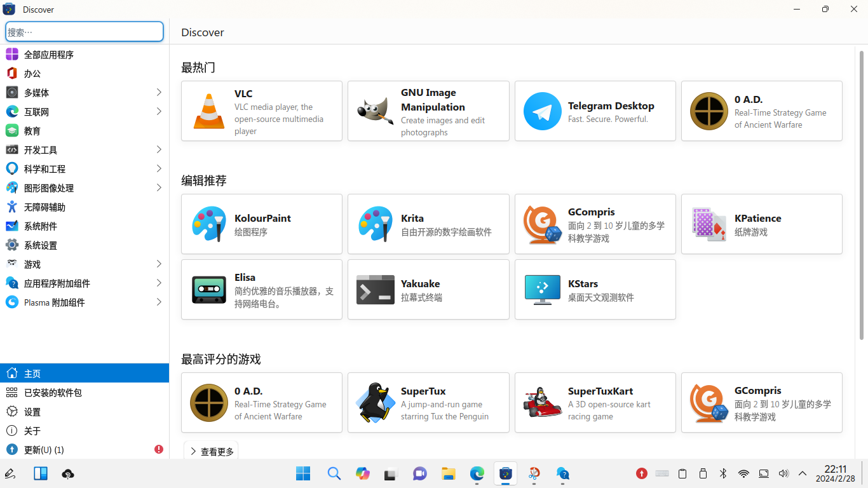868x488 pixels.
Task: Click the 查看更多 button
Action: point(211,451)
